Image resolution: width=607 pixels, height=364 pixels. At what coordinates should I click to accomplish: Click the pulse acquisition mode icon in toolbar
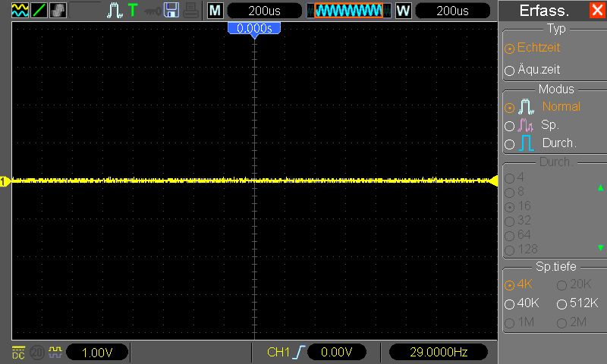tap(115, 11)
